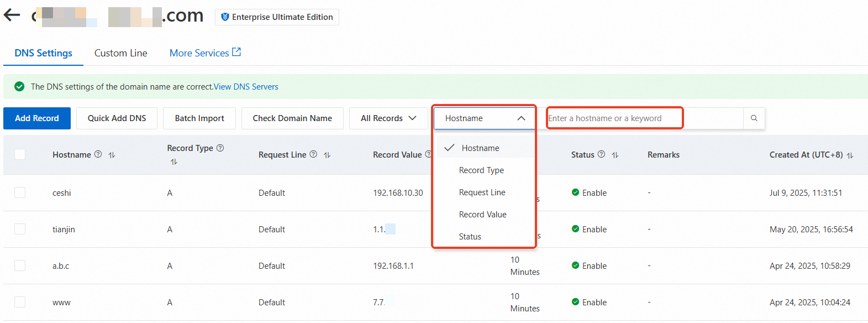The image size is (868, 323).
Task: Check the box for the ceshi record
Action: point(20,192)
